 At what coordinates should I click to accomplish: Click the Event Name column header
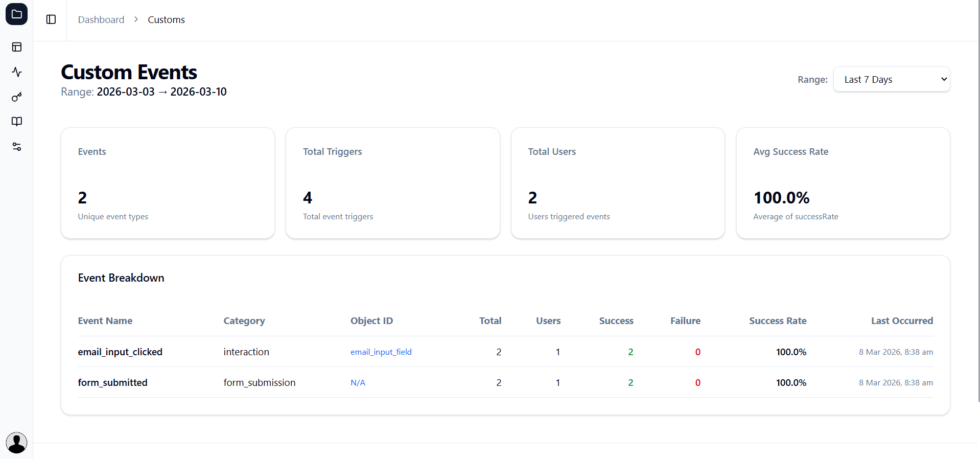pyautogui.click(x=105, y=320)
